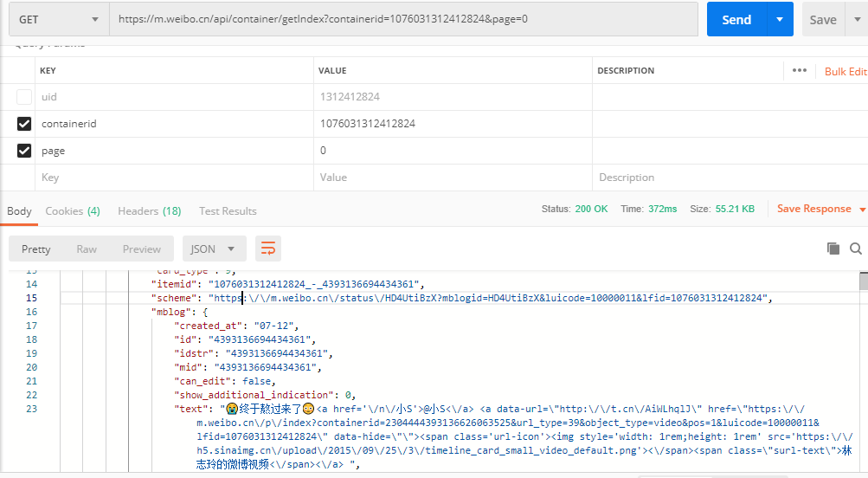
Task: Click the containerid key cell
Action: (x=174, y=124)
